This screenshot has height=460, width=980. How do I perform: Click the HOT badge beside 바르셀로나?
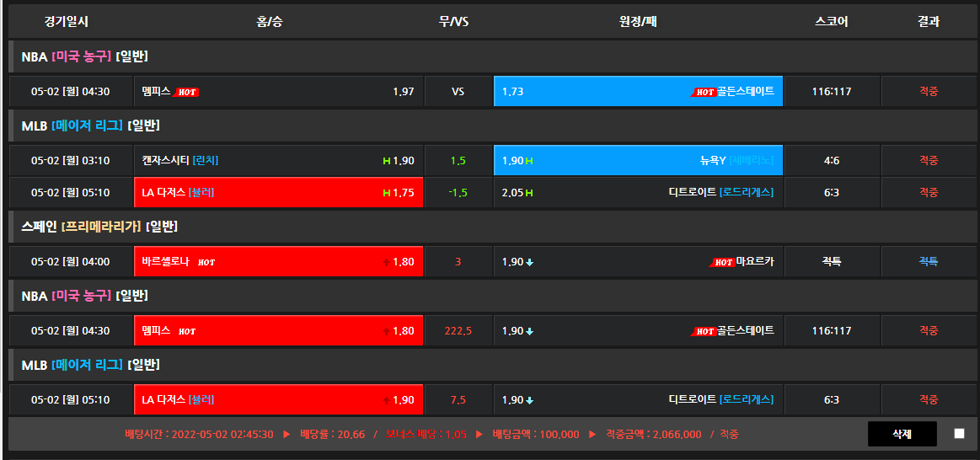tap(206, 262)
